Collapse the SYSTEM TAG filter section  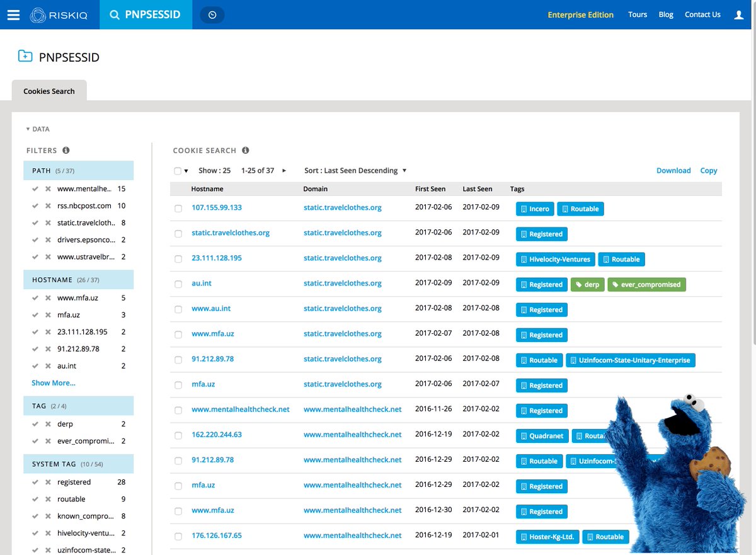(x=79, y=464)
